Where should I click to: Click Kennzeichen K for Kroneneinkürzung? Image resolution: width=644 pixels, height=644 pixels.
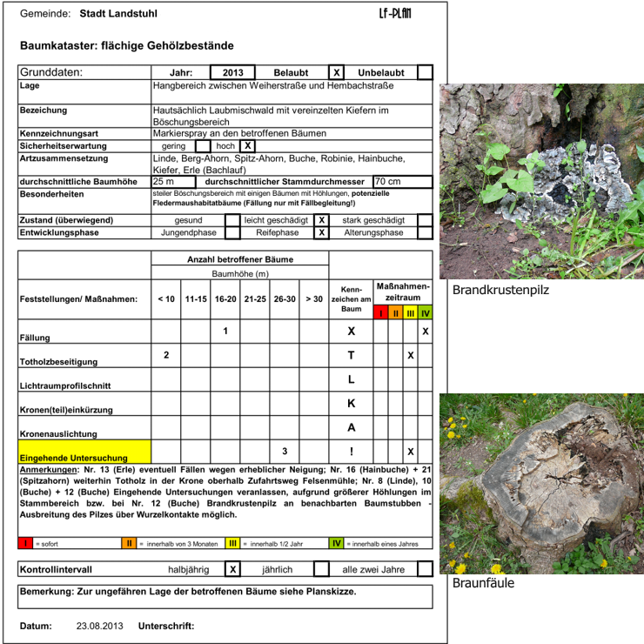pyautogui.click(x=351, y=403)
